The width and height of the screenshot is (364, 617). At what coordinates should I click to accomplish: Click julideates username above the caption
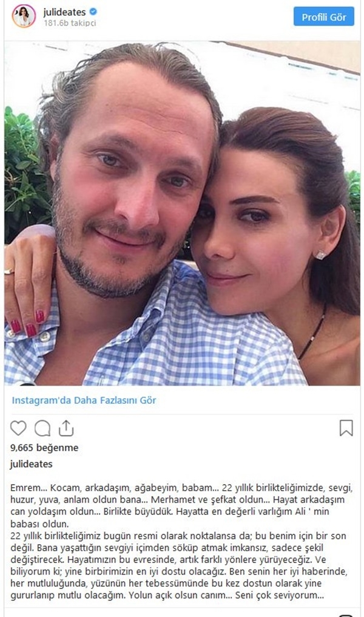(31, 464)
